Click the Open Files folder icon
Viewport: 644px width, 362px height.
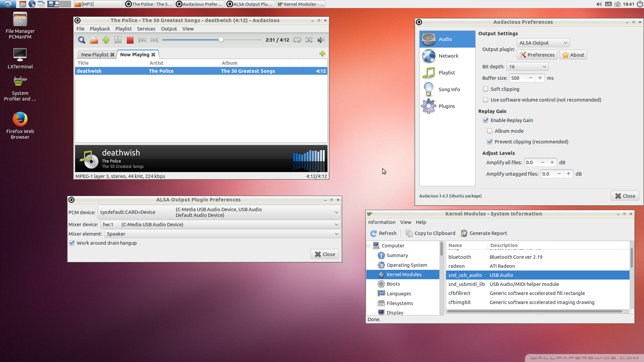[x=94, y=40]
